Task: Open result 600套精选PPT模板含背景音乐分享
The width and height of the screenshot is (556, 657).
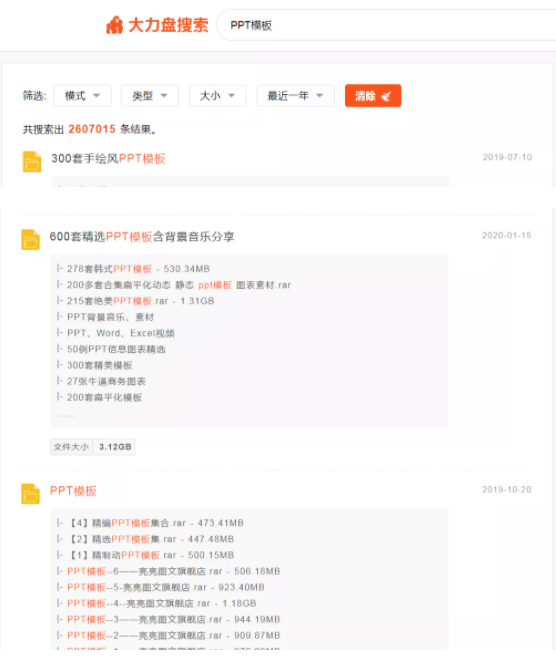Action: coord(142,237)
